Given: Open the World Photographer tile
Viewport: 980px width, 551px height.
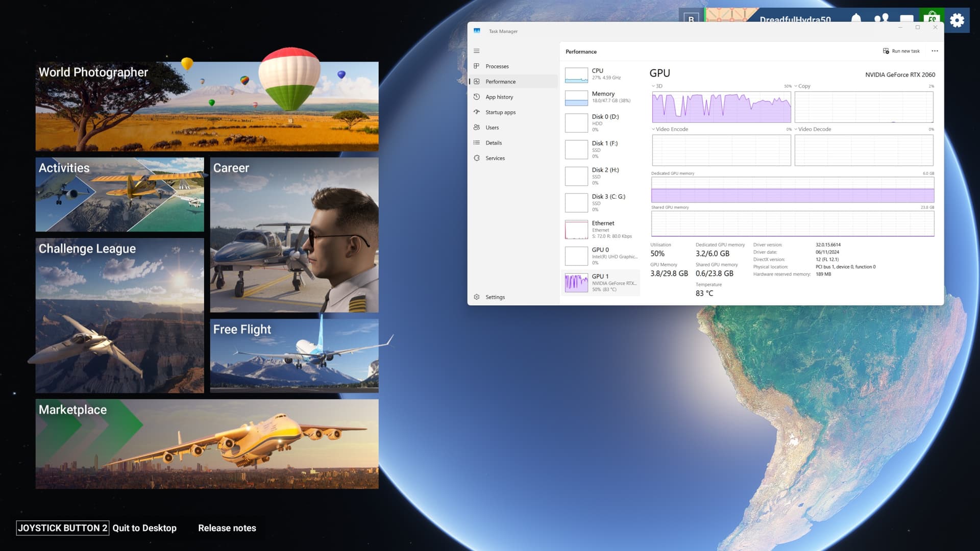Looking at the screenshot, I should [x=207, y=106].
